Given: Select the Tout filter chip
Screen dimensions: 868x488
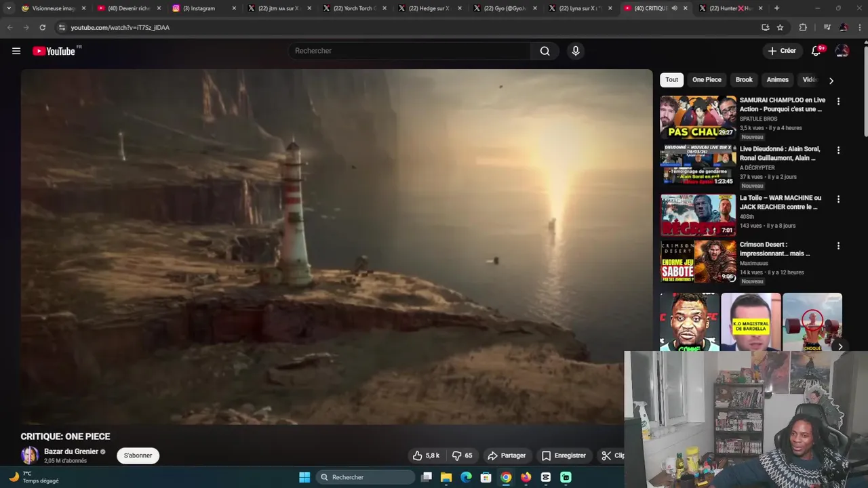Looking at the screenshot, I should click(x=671, y=80).
